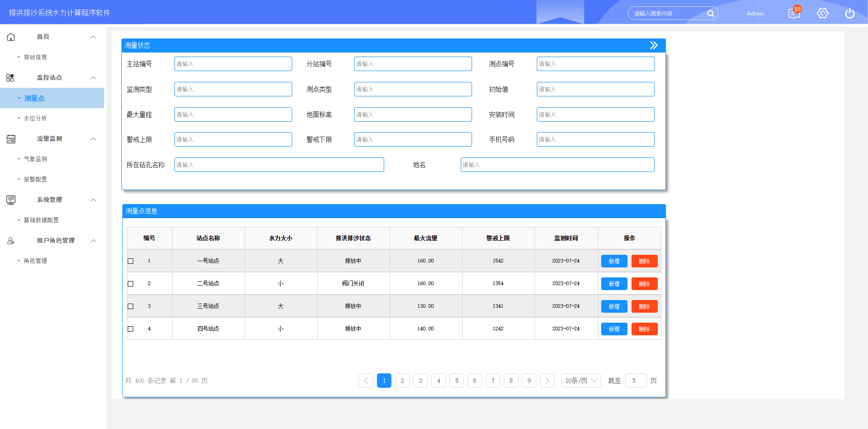This screenshot has width=868, height=429.
Task: Click the 跳至 page number input
Action: (x=636, y=381)
